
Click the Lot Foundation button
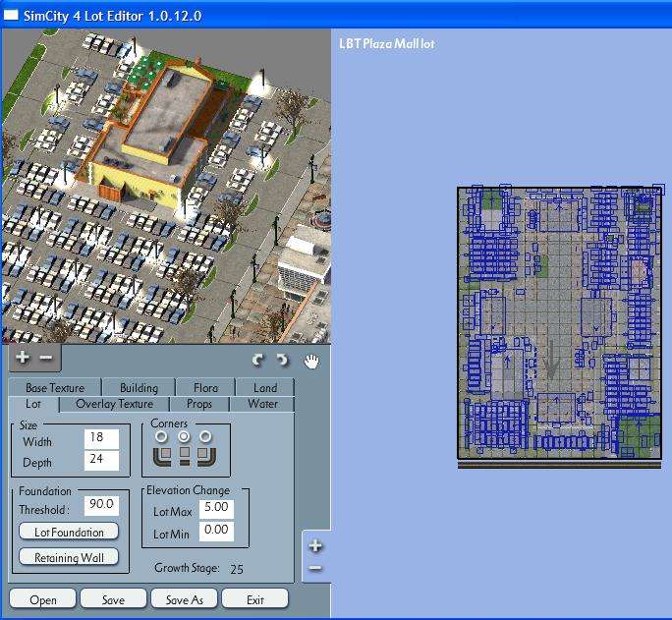coord(69,532)
